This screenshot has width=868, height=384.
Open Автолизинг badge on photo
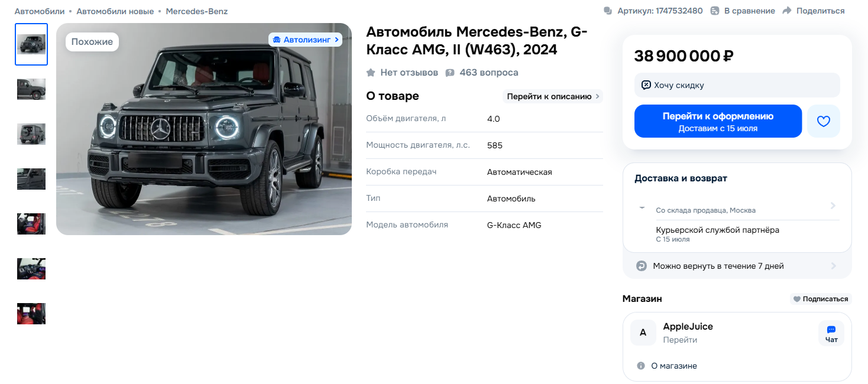point(305,40)
